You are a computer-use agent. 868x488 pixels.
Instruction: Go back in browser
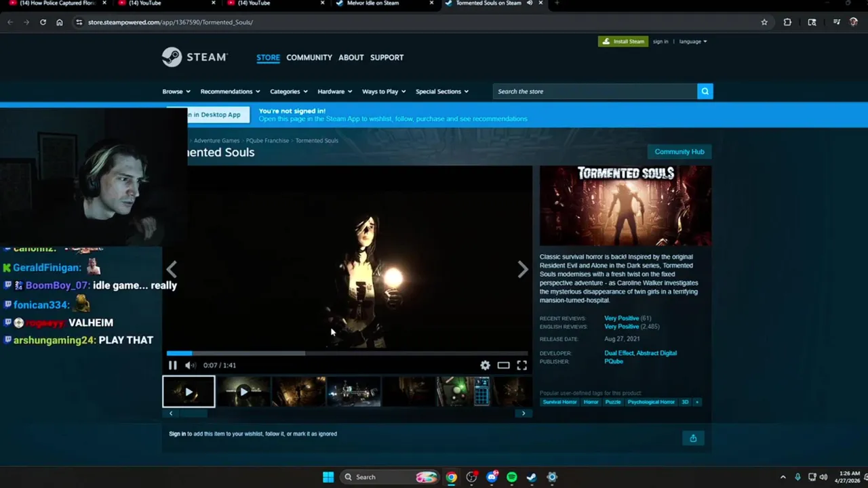pyautogui.click(x=10, y=22)
